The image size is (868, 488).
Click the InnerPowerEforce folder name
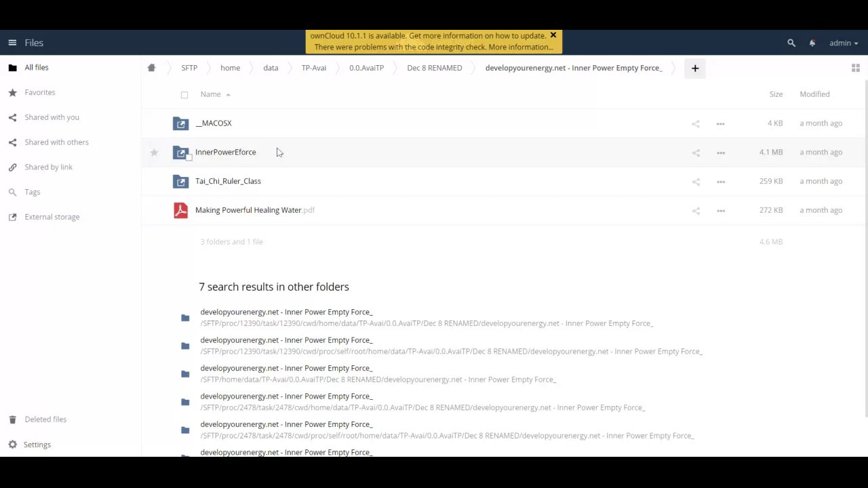[225, 152]
